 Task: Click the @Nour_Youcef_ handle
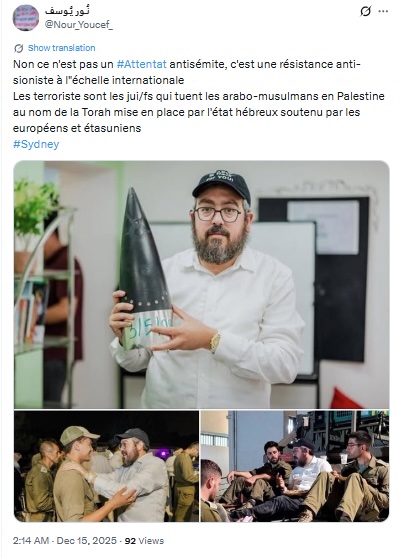pyautogui.click(x=79, y=25)
